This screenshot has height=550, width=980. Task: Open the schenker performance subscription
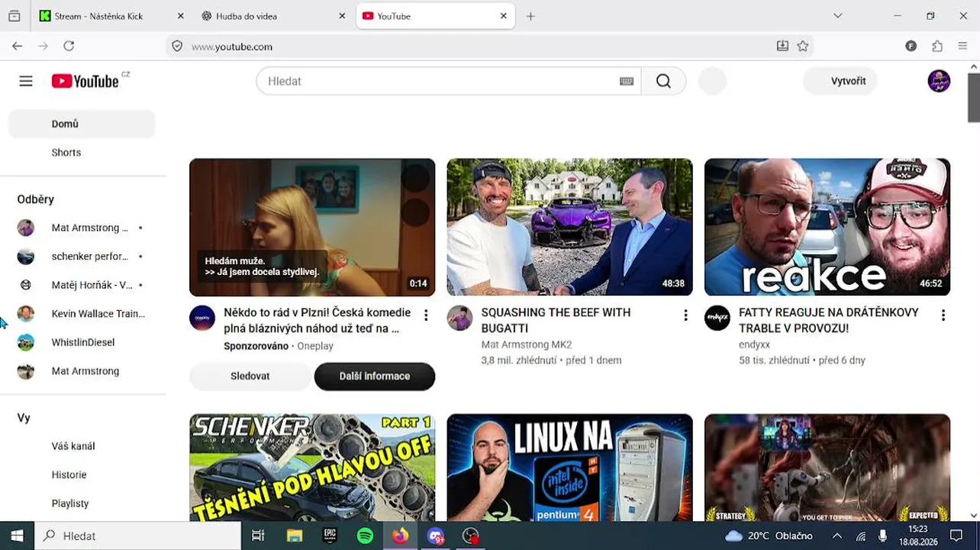(82, 257)
